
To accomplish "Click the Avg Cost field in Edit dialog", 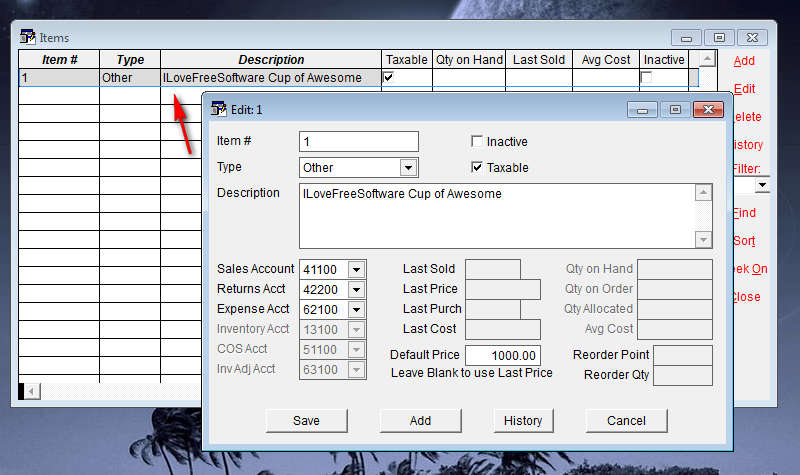I will (675, 330).
